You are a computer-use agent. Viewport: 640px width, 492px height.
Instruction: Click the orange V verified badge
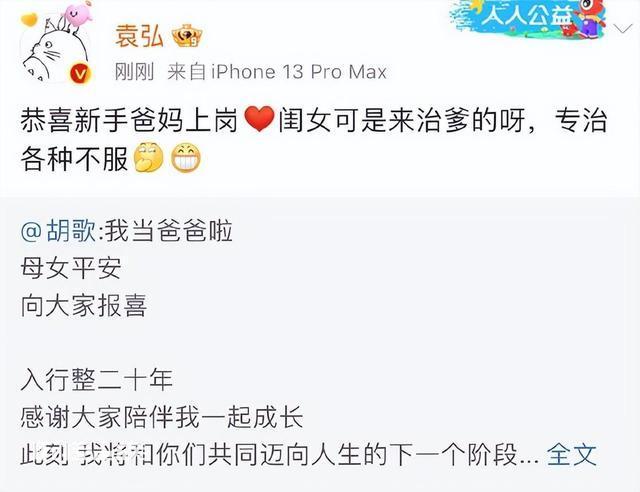(x=80, y=74)
